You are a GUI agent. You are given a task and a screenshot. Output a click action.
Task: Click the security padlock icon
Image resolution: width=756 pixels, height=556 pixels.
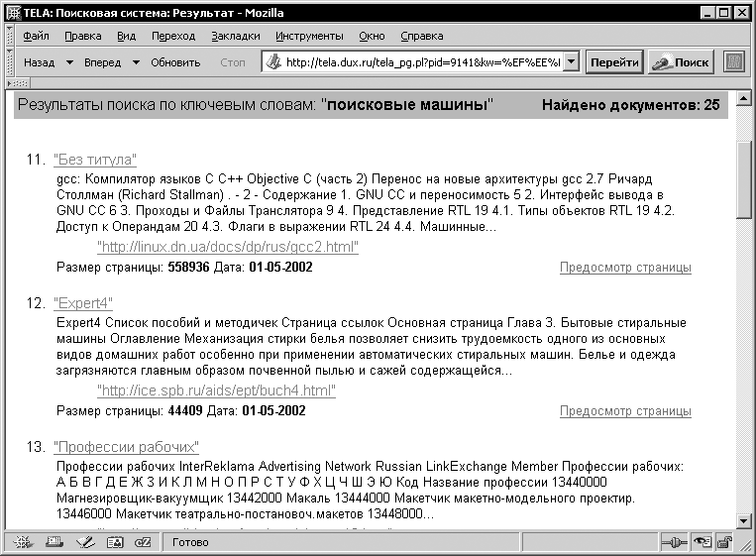point(724,542)
